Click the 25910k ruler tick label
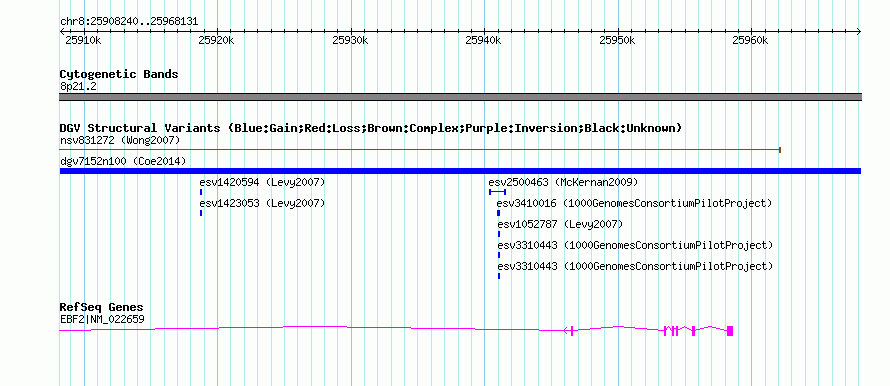890x386 pixels. 83,40
